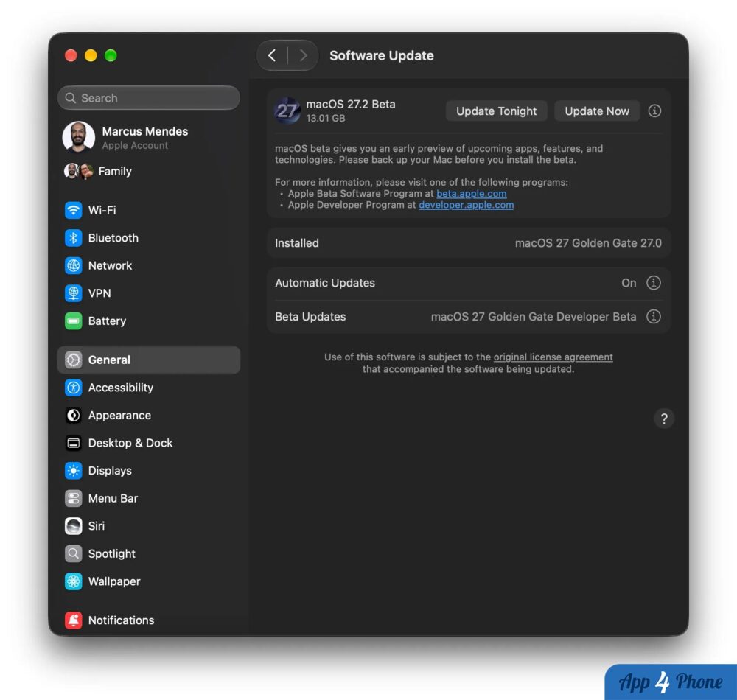This screenshot has height=700, width=737.
Task: Click the macOS 27 update icon
Action: tap(287, 111)
